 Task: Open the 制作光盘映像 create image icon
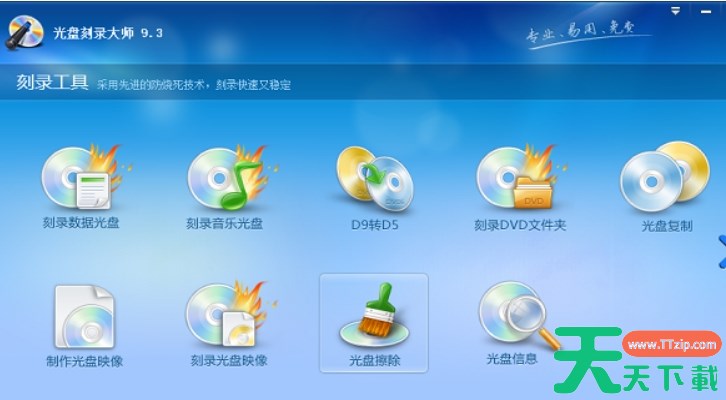pos(84,317)
